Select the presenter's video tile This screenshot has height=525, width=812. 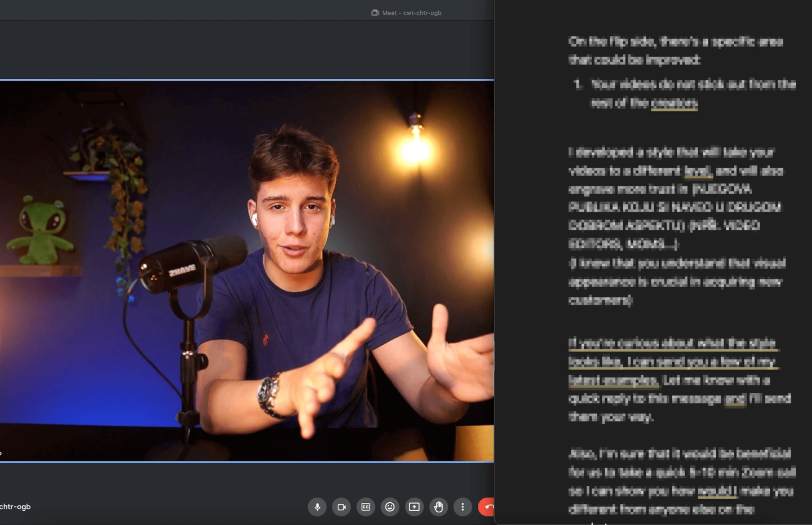tap(247, 271)
